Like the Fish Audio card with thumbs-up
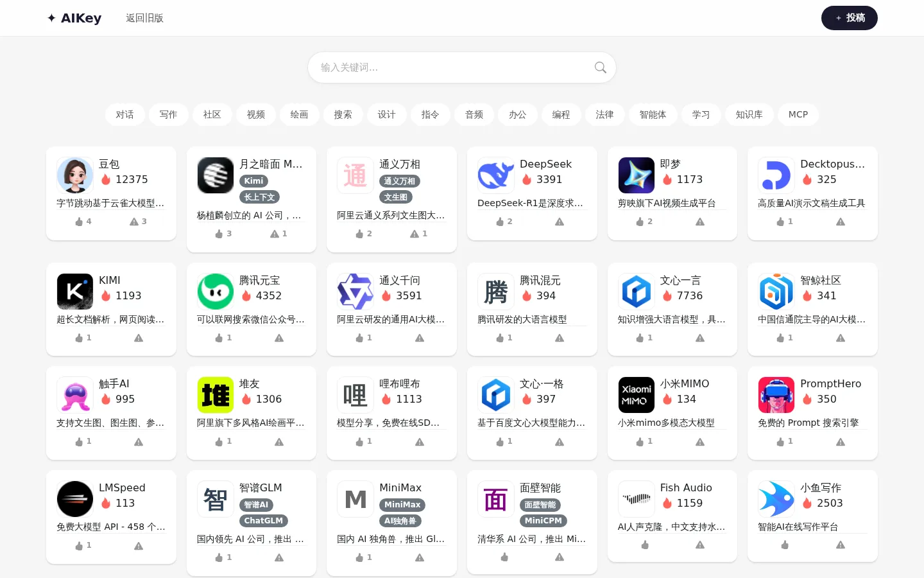924x578 pixels. point(645,545)
